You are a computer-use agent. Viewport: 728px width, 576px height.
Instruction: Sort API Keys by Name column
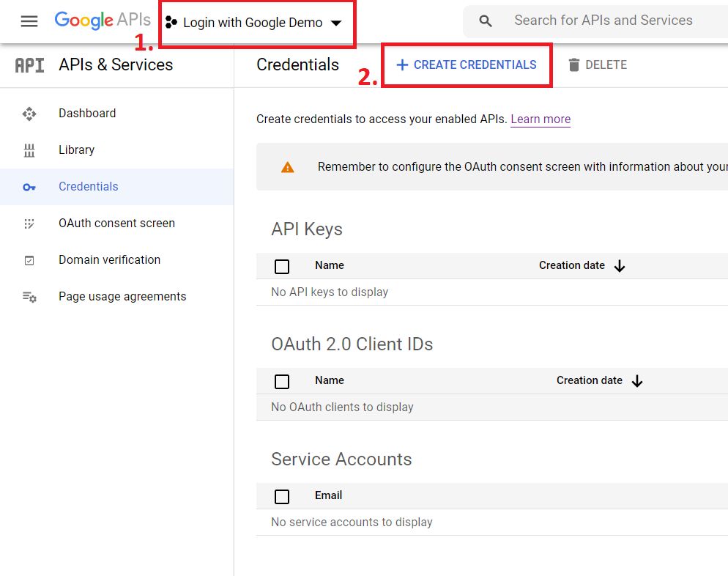(x=329, y=265)
